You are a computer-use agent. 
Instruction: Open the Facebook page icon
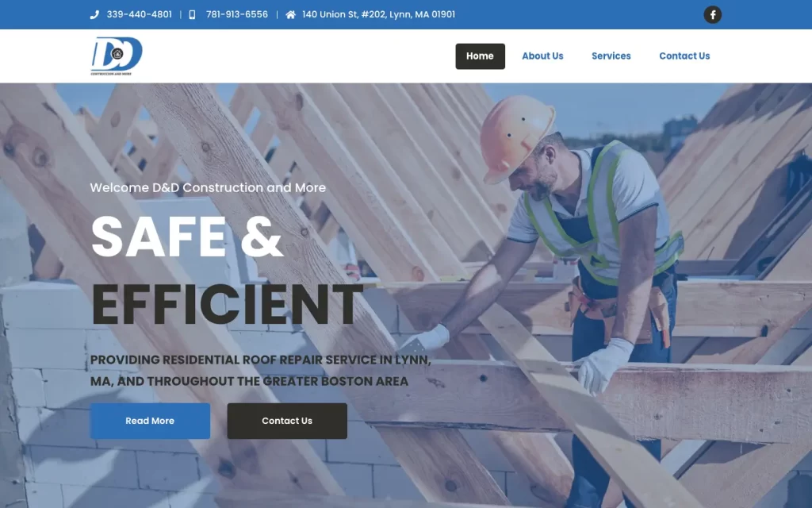coord(712,14)
